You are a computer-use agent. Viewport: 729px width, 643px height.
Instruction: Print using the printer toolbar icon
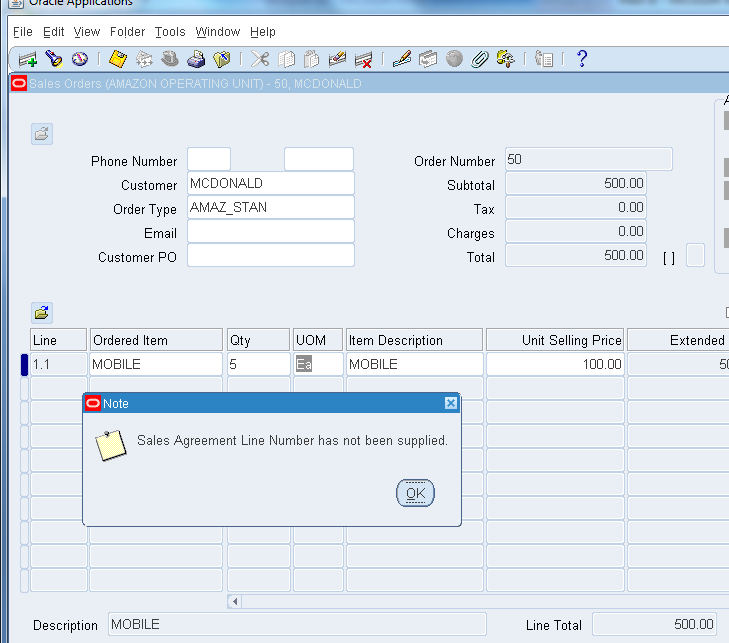[196, 59]
